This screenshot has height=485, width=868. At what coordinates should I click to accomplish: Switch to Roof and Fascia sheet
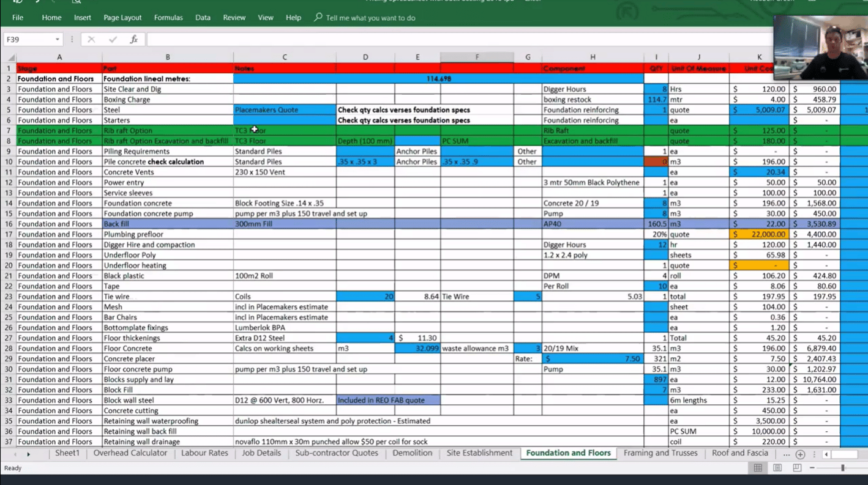(740, 453)
